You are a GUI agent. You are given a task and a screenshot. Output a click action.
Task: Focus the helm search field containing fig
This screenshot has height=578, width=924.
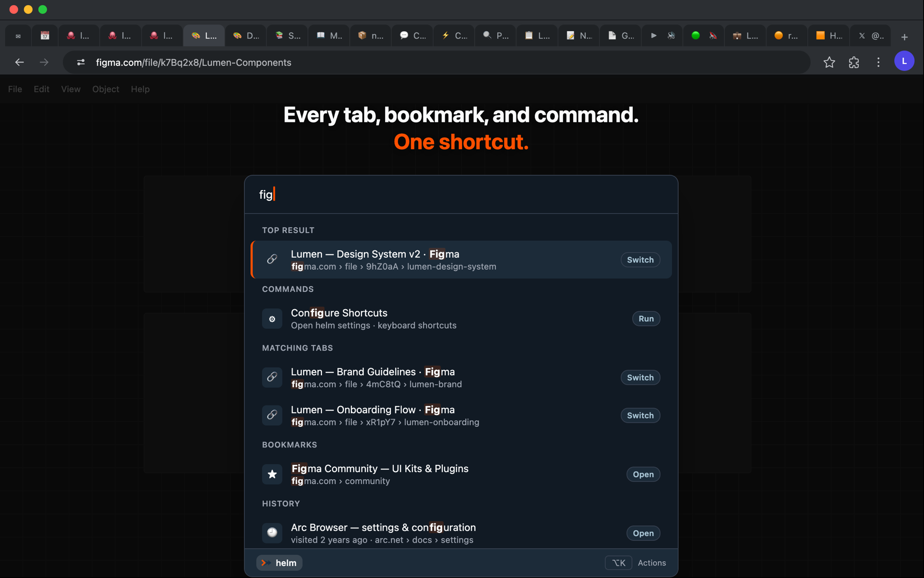(461, 195)
